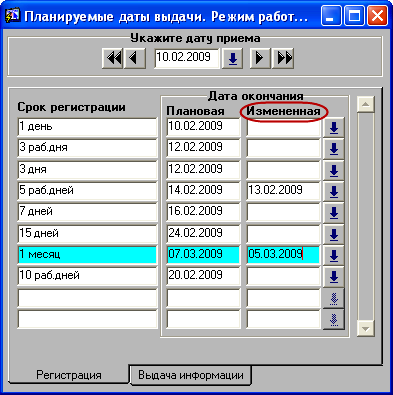This screenshot has height=395, width=393.
Task: Click planned date 16.02.2009
Action: pyautogui.click(x=203, y=212)
